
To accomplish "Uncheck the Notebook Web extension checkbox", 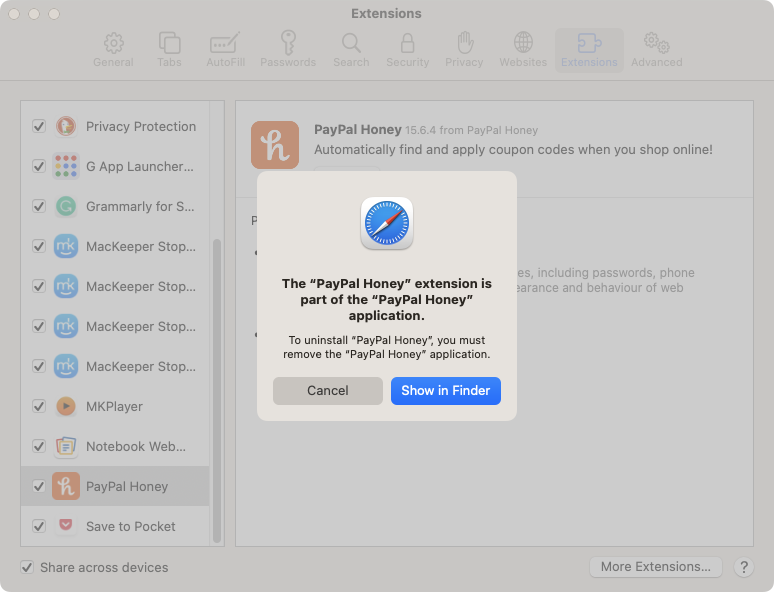I will click(39, 446).
